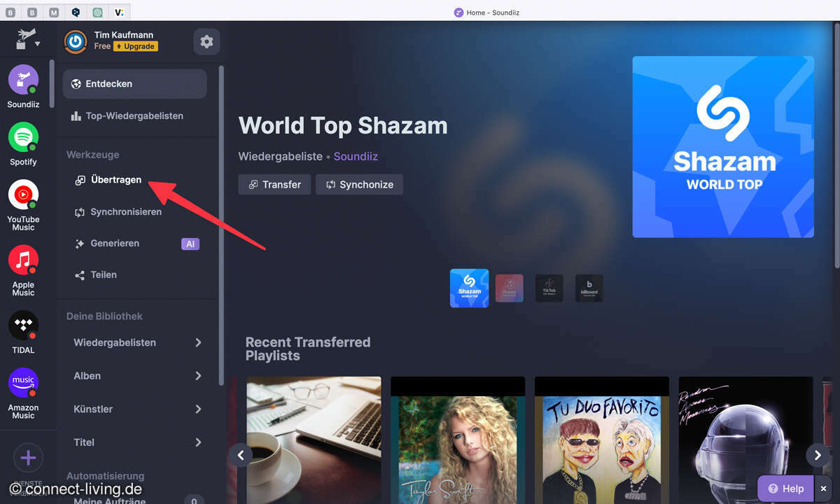
Task: Click the Tim Kaufmann user name
Action: click(x=124, y=35)
